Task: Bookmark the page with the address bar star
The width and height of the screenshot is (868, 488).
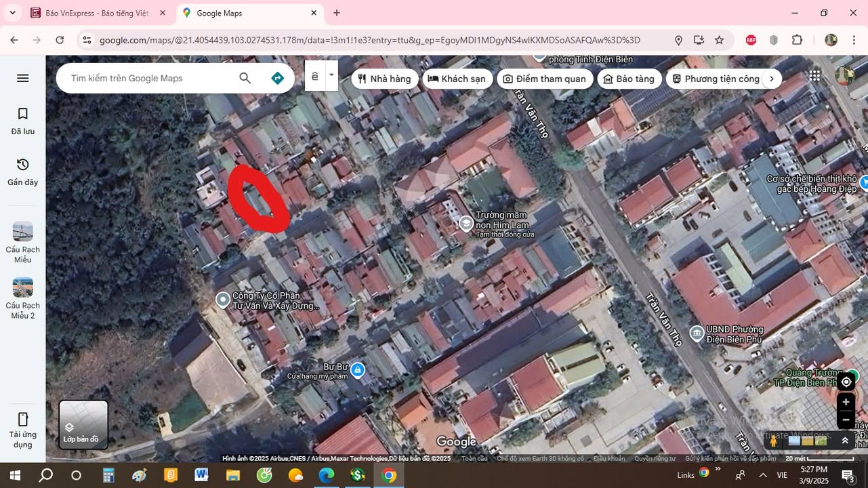Action: pos(720,40)
